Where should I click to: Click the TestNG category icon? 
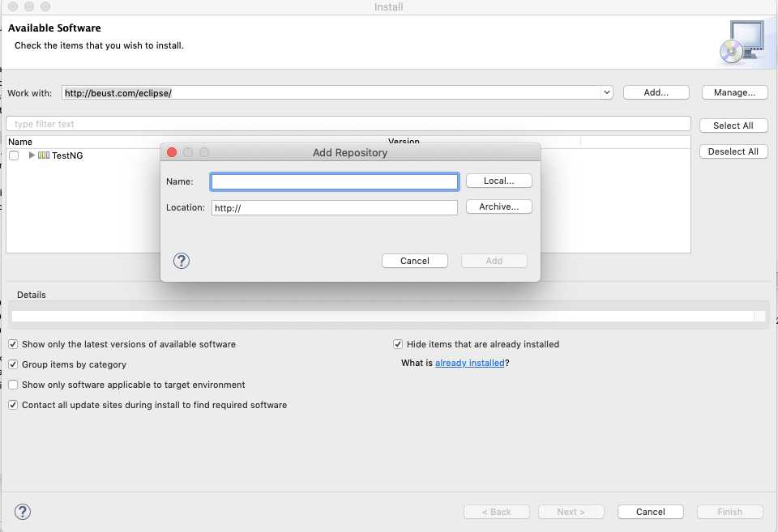(44, 155)
